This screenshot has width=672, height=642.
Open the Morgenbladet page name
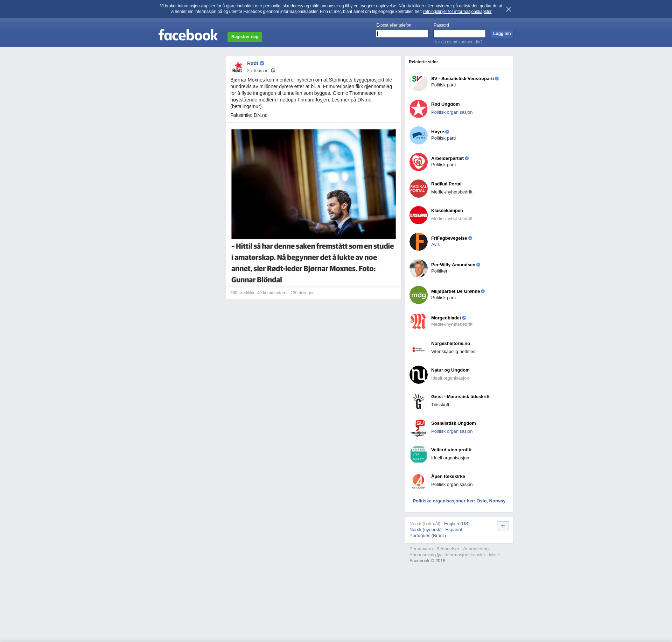(x=446, y=318)
